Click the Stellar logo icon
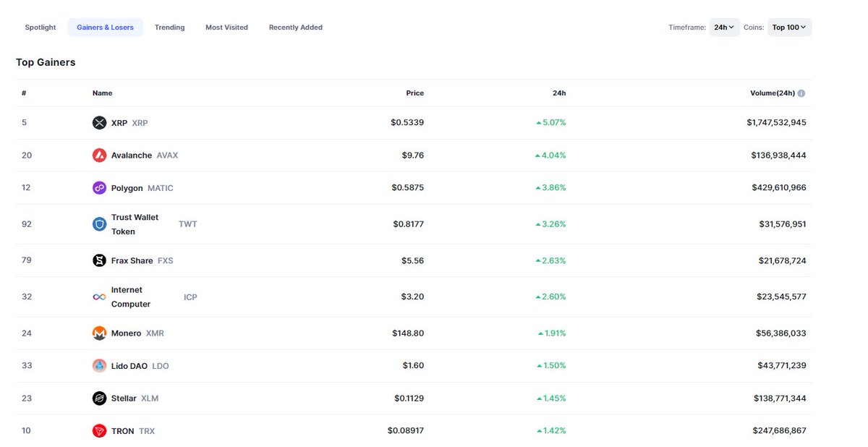Image resolution: width=868 pixels, height=447 pixels. 99,399
